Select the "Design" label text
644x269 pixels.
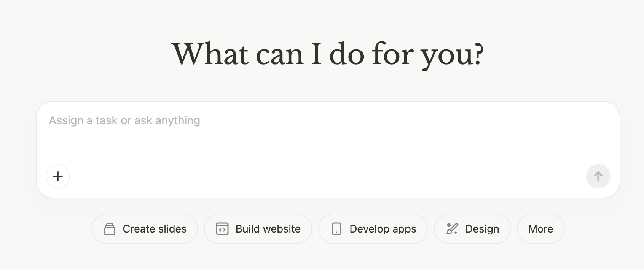point(482,229)
